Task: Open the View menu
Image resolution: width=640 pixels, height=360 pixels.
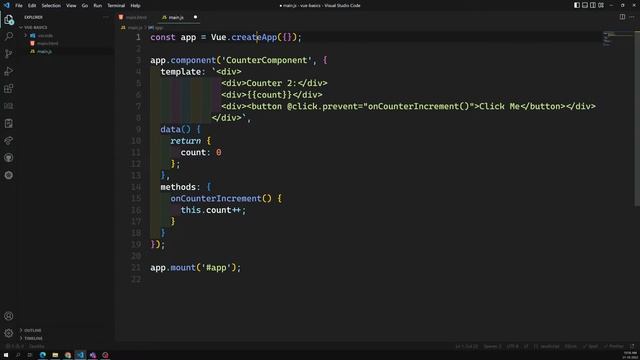Action: 71,5
